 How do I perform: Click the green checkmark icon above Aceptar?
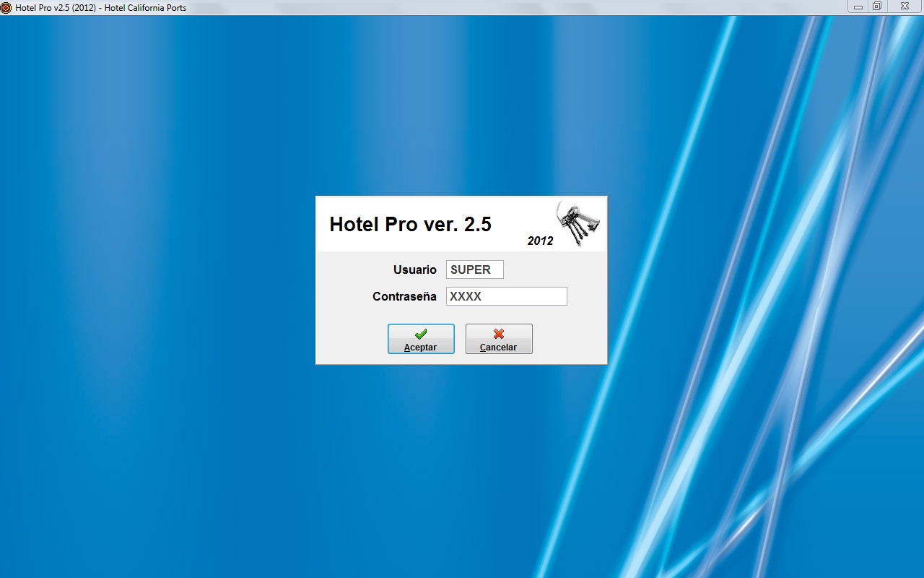click(x=421, y=334)
